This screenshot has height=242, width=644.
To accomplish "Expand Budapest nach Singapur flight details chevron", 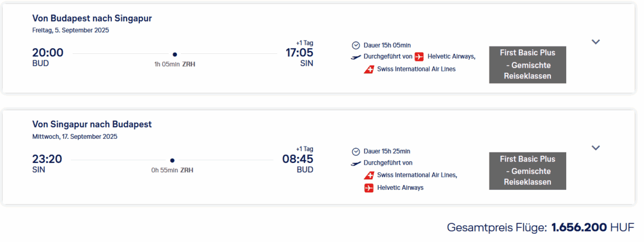I will [596, 42].
